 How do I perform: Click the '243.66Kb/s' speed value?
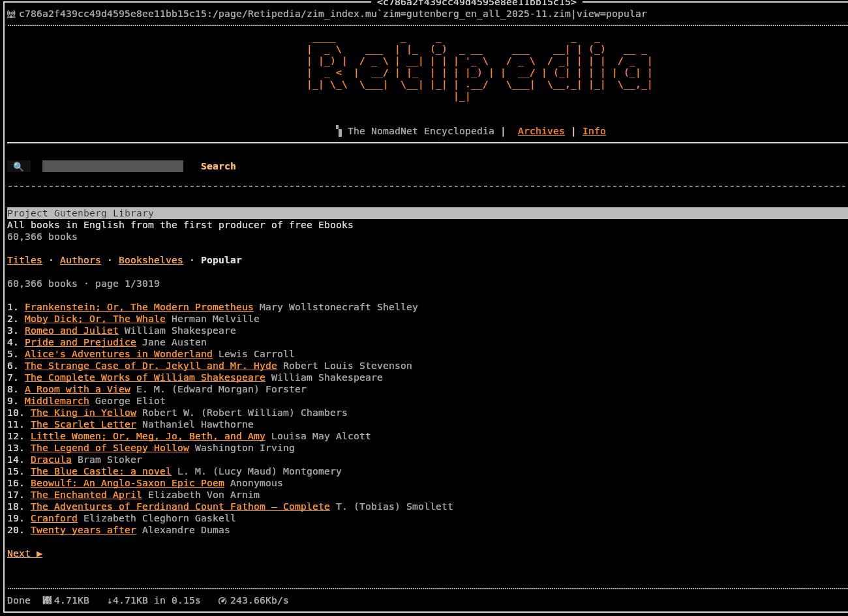[x=260, y=600]
